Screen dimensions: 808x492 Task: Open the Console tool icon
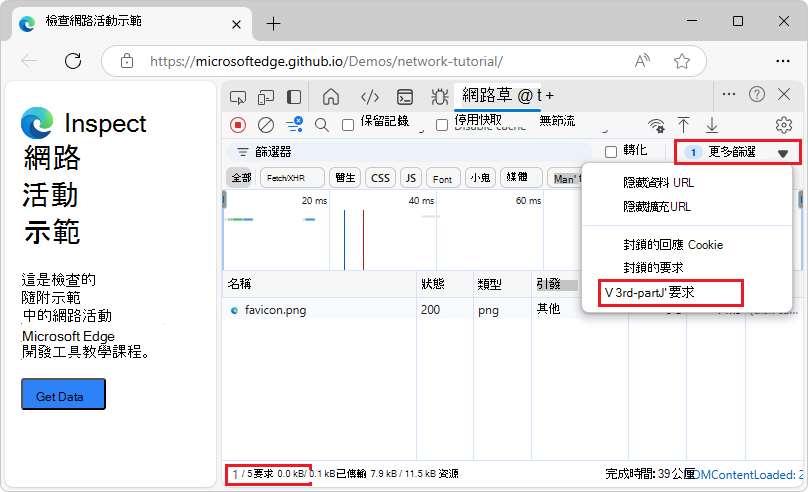click(405, 96)
